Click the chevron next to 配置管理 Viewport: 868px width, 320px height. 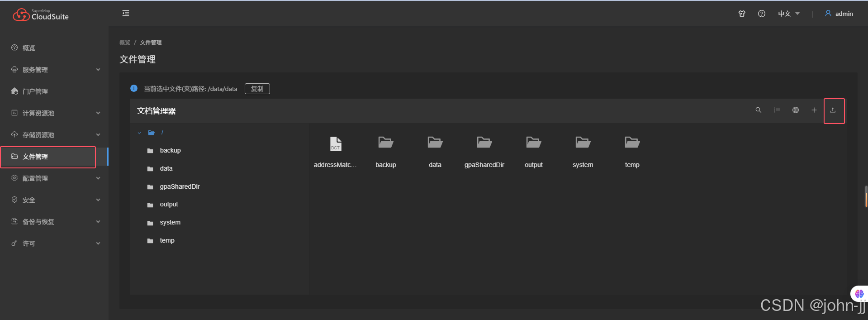point(98,178)
